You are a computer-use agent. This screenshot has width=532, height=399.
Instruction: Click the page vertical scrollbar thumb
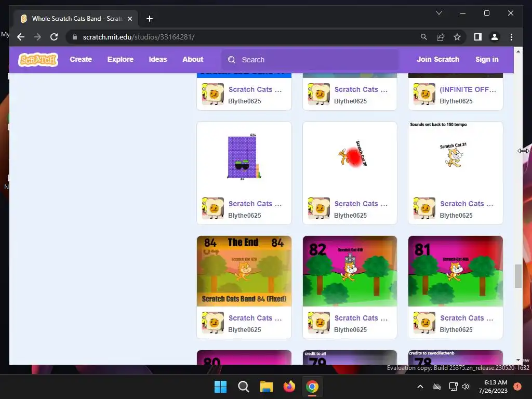pos(518,276)
